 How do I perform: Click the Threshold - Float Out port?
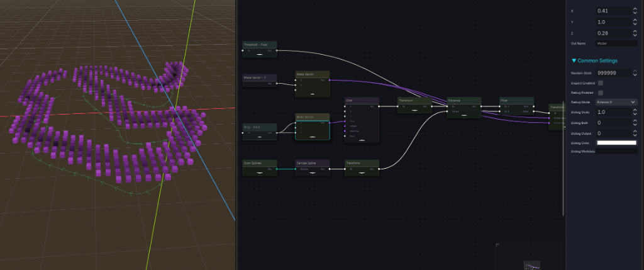(277, 50)
